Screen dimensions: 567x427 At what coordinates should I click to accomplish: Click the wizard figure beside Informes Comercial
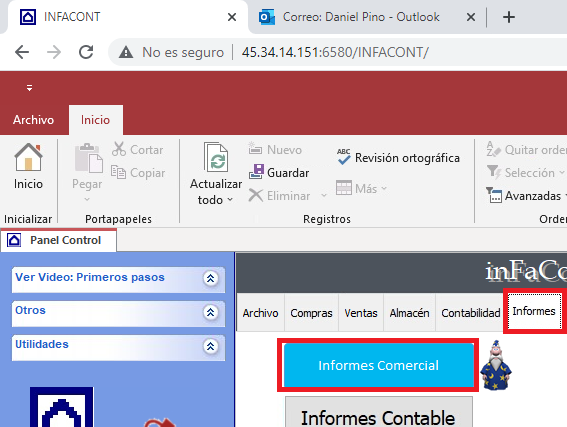pos(495,365)
